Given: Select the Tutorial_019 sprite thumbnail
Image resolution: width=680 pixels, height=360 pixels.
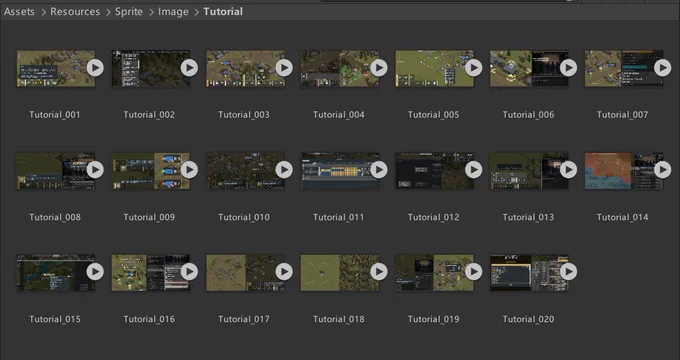Looking at the screenshot, I should (x=434, y=272).
